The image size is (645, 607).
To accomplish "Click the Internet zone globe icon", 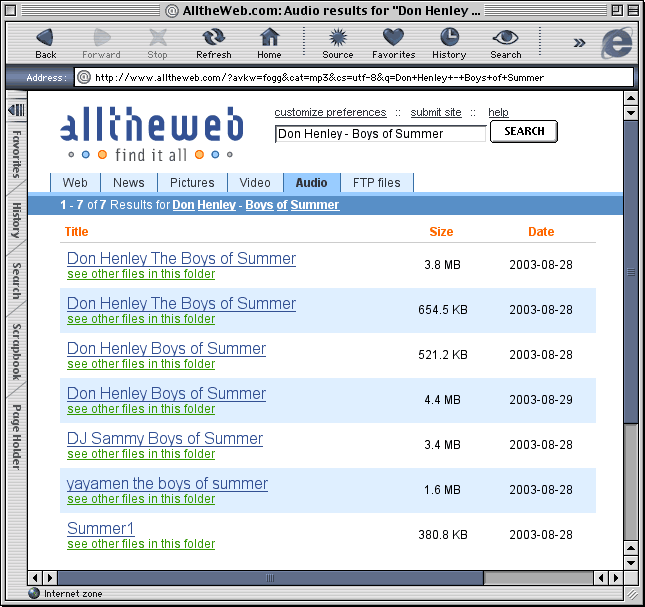I will (34, 593).
